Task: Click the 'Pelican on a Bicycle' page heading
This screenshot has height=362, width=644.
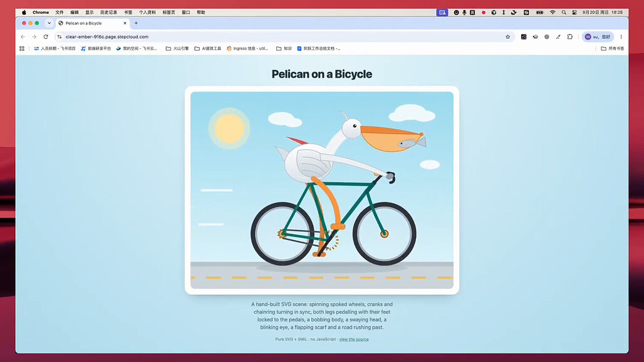Action: pos(322,75)
